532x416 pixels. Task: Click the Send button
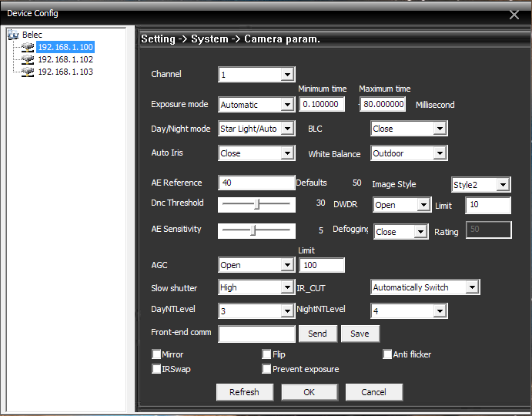pyautogui.click(x=318, y=334)
